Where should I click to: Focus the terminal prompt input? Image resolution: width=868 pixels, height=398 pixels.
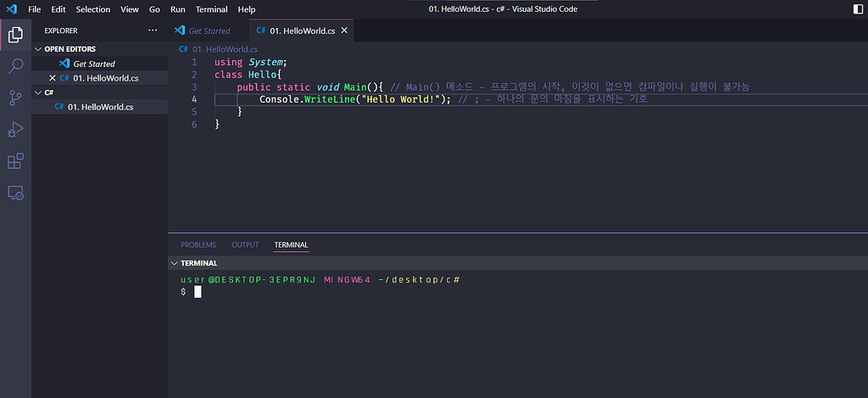coord(198,292)
